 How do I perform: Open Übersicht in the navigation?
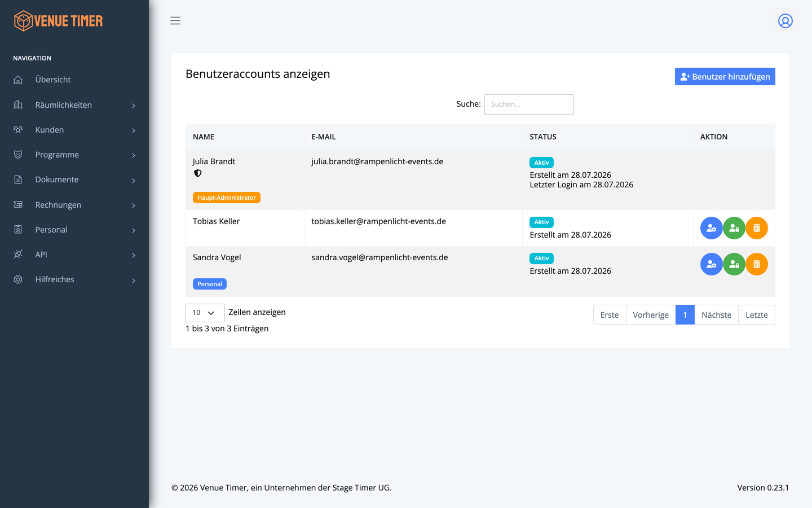pyautogui.click(x=74, y=80)
